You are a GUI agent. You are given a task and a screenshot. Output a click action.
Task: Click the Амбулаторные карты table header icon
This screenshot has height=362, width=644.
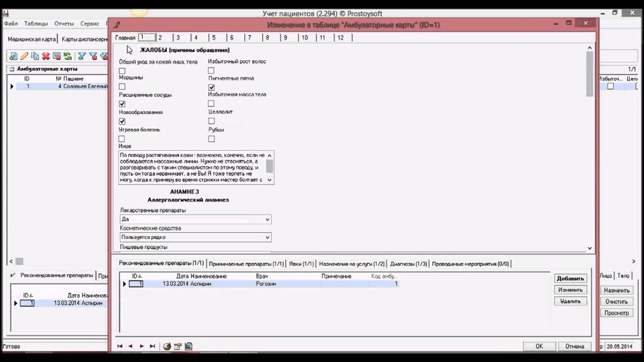coord(12,69)
